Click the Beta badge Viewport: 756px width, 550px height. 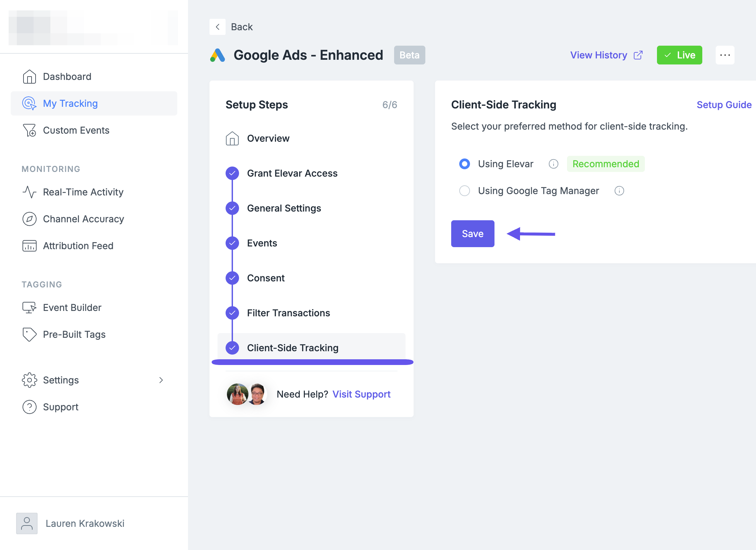pos(410,55)
